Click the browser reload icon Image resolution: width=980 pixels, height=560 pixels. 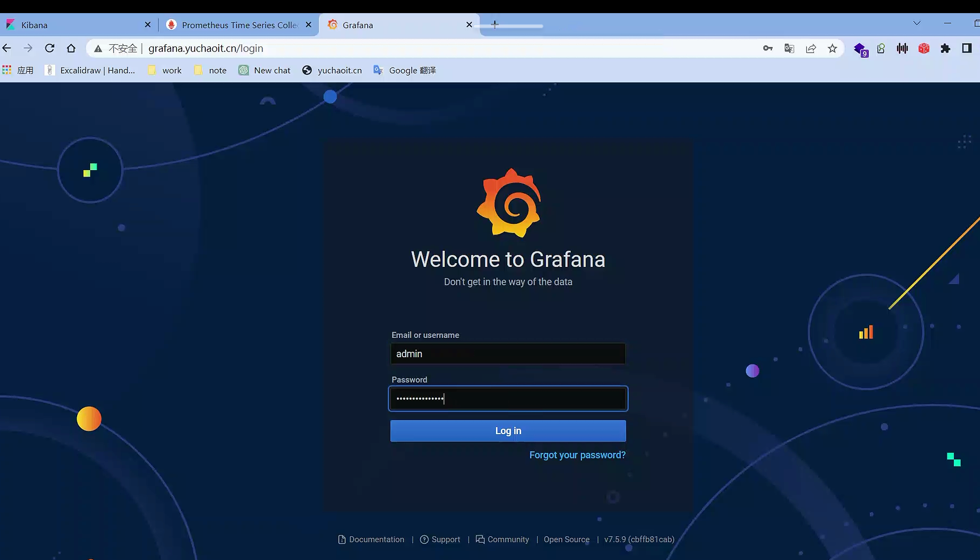tap(50, 48)
